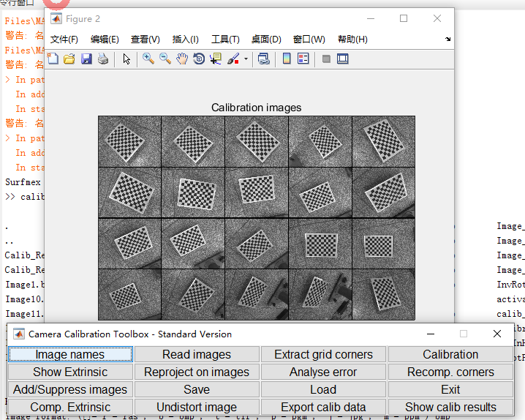This screenshot has width=525, height=420.
Task: Select the Rotate 3D tool
Action: click(199, 59)
